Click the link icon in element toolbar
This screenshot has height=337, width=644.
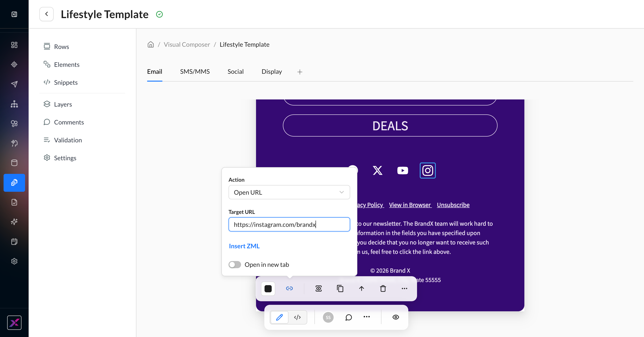[x=289, y=289]
